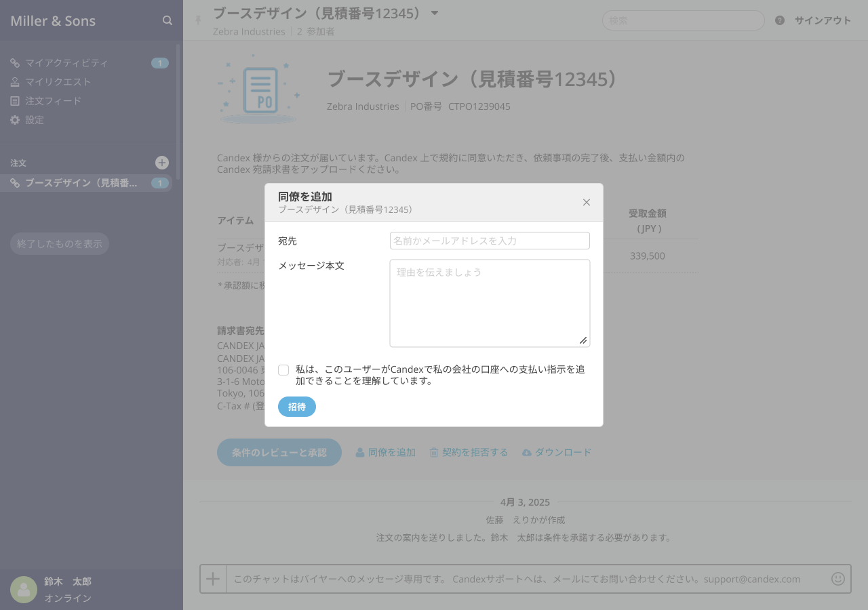Open 設定 in the sidebar
This screenshot has height=610, width=868.
click(x=35, y=120)
